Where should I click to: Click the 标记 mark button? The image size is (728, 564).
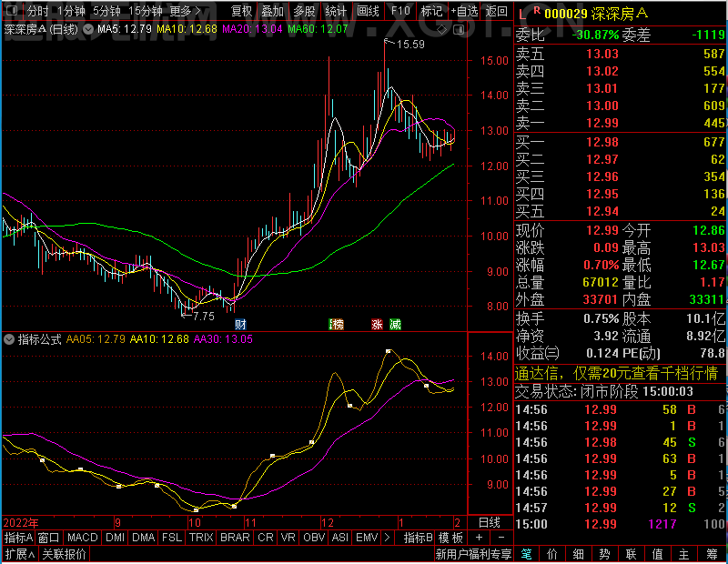pyautogui.click(x=431, y=10)
